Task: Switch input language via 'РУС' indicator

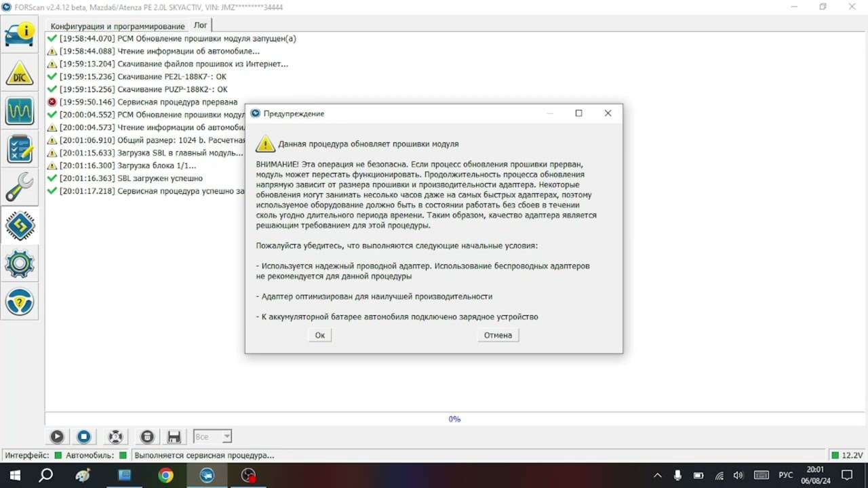Action: click(x=785, y=475)
